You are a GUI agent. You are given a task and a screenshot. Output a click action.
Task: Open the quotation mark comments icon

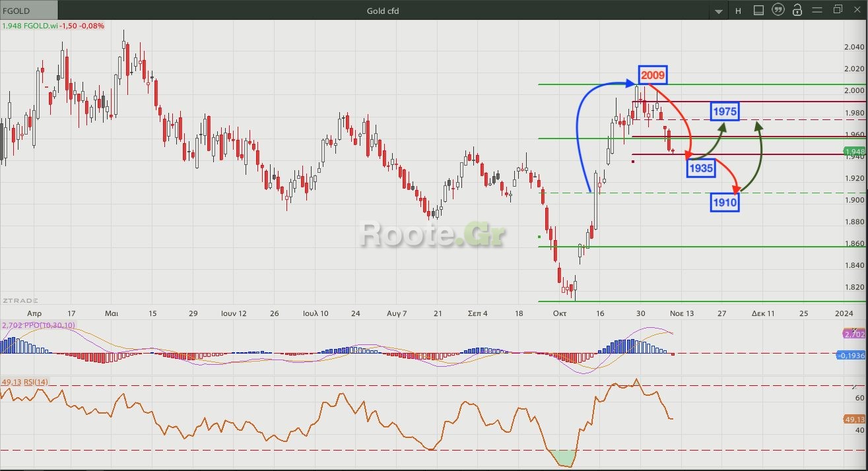click(778, 11)
